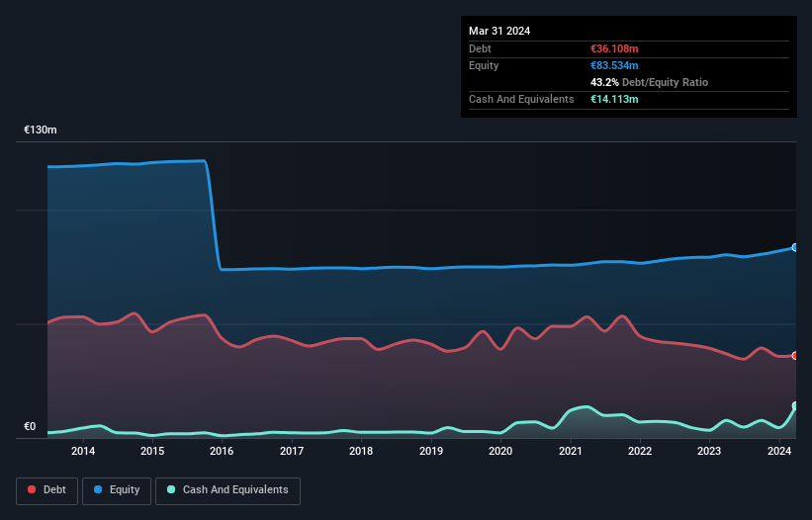This screenshot has height=520, width=812.
Task: Toggle the Debt series legend button
Action: [x=47, y=490]
